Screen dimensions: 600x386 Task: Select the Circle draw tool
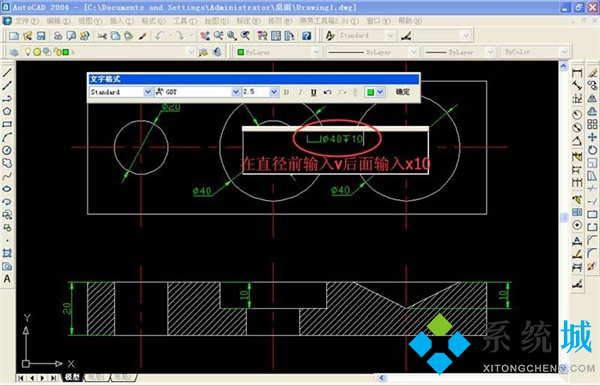tap(7, 150)
